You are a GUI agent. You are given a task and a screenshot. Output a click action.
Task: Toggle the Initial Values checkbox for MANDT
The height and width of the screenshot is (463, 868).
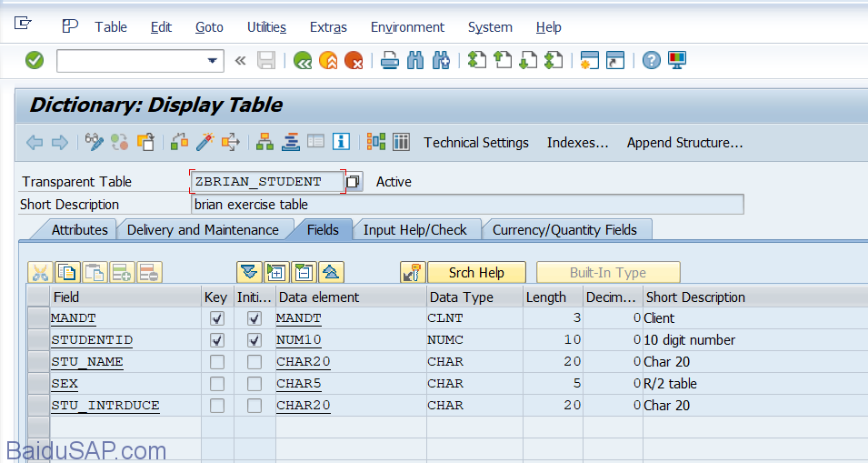(x=254, y=318)
